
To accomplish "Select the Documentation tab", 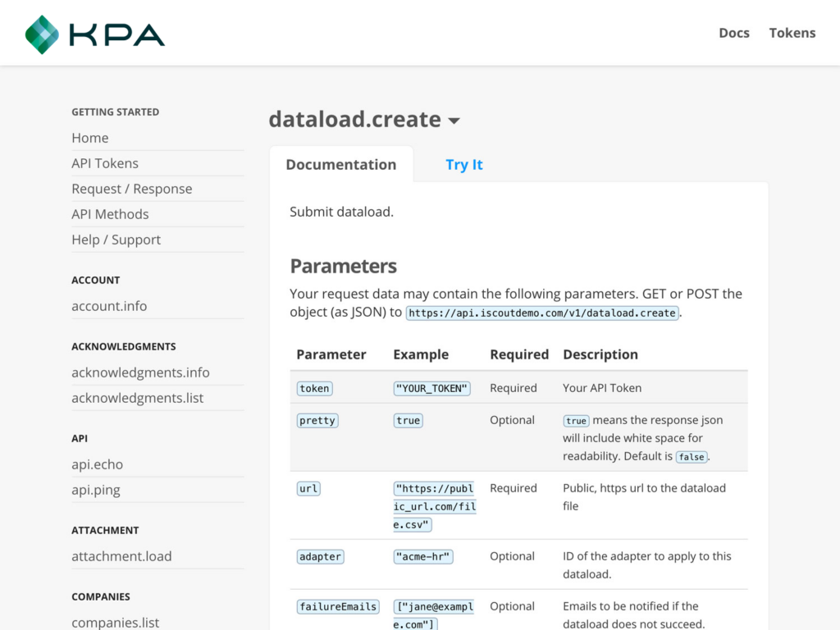I will click(340, 164).
